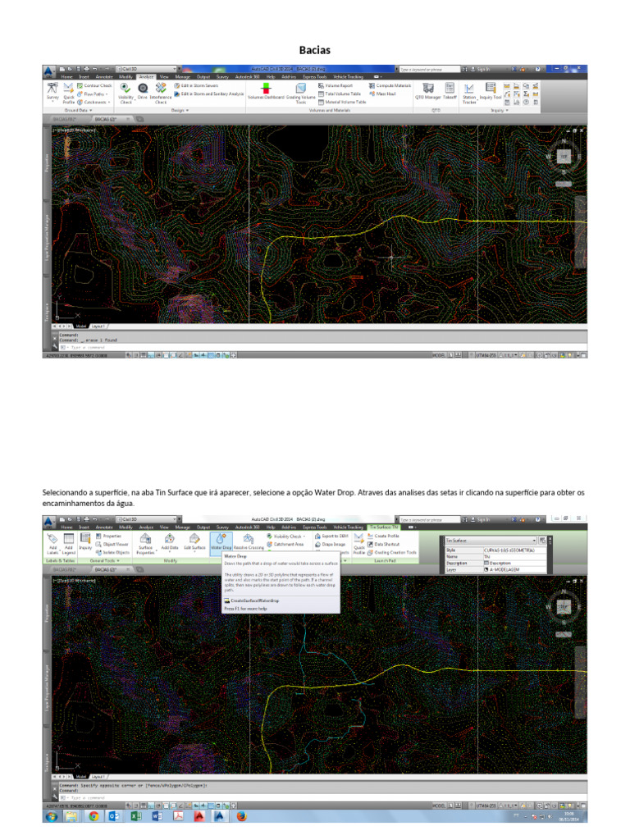Open the Tin Surface combo box in properties panel
630x840 pixels.
click(x=491, y=541)
